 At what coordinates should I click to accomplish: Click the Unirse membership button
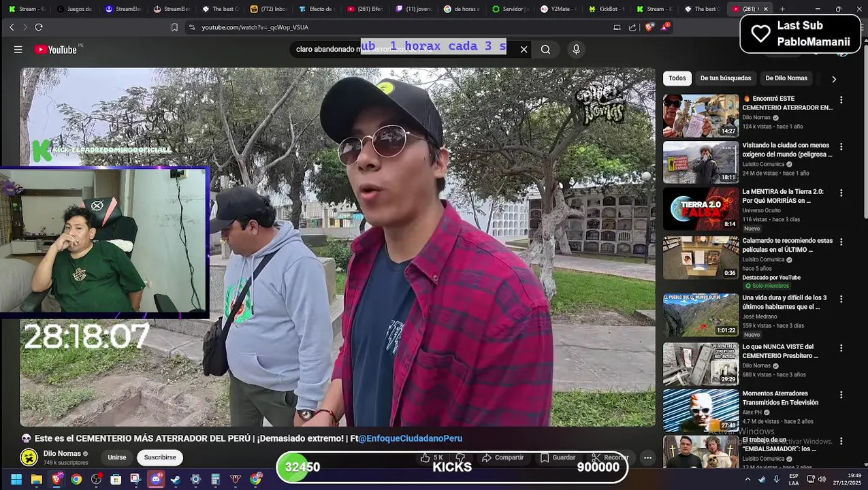tap(117, 457)
